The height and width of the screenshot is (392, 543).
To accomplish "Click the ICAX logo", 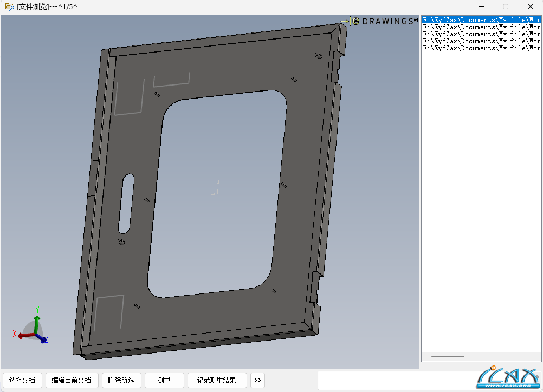I will click(508, 378).
